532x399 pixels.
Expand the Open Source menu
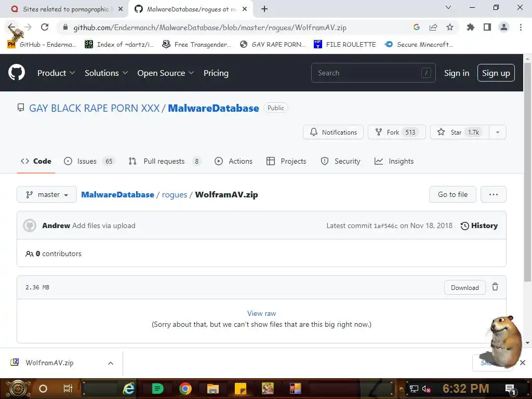pyautogui.click(x=166, y=73)
